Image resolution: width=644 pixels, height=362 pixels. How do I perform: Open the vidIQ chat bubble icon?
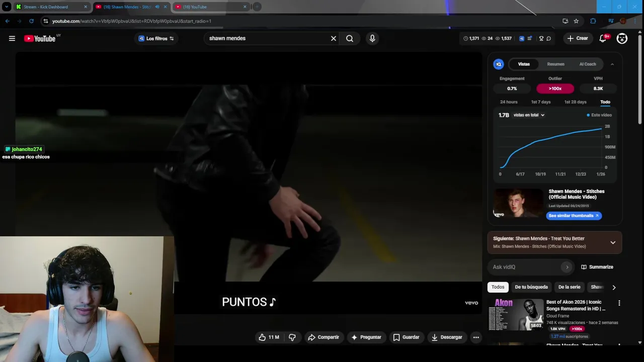click(x=549, y=38)
